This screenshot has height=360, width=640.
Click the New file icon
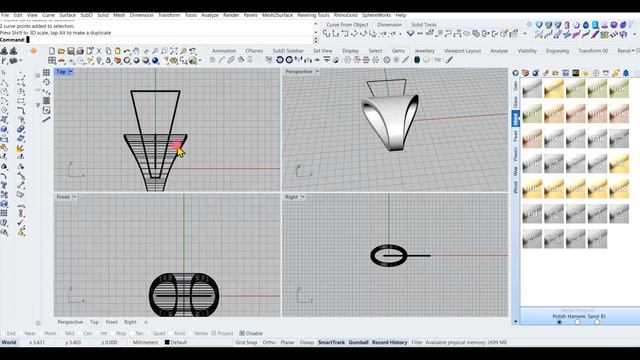click(52, 51)
